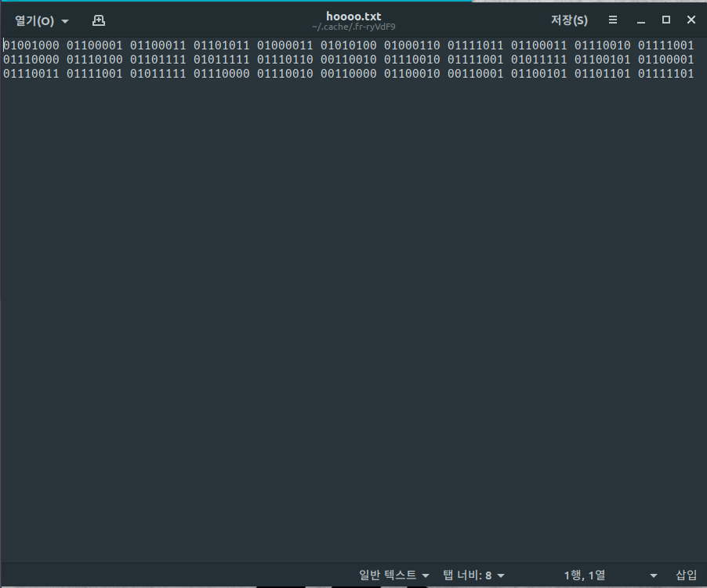Screen dimensions: 707x588
Task: Place cursor in binary word 01001000
Action: (31, 45)
